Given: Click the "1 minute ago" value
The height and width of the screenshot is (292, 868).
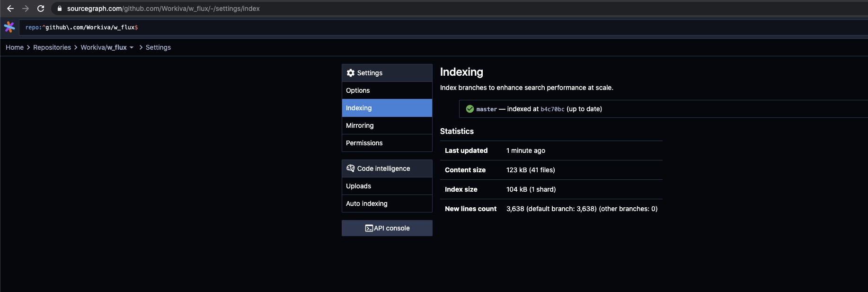Looking at the screenshot, I should coord(526,150).
